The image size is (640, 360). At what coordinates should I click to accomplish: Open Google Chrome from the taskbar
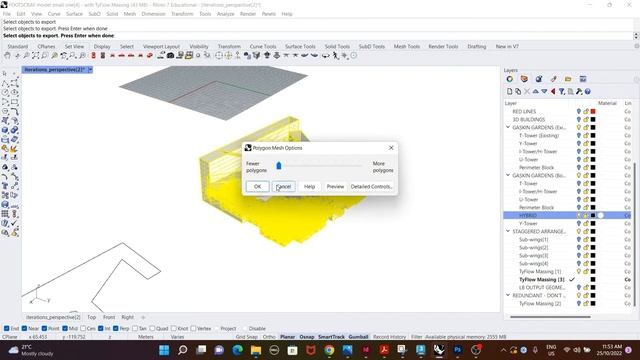(329, 350)
